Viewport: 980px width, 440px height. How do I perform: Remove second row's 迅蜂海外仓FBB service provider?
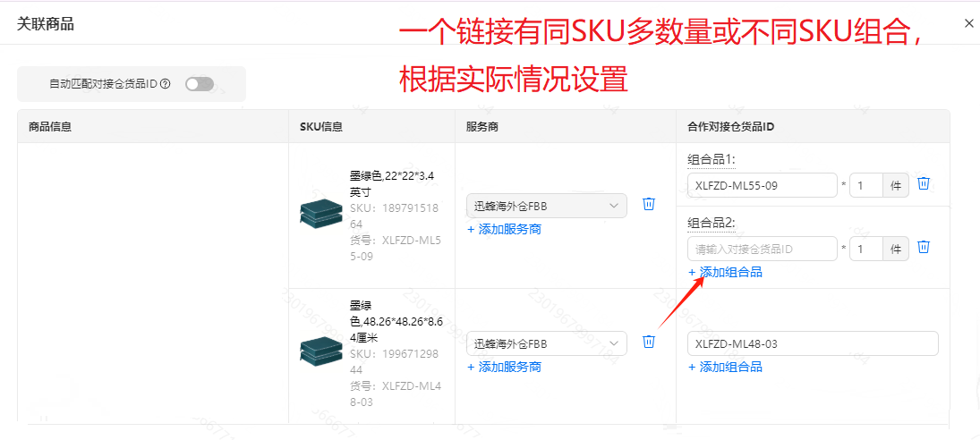pos(649,342)
